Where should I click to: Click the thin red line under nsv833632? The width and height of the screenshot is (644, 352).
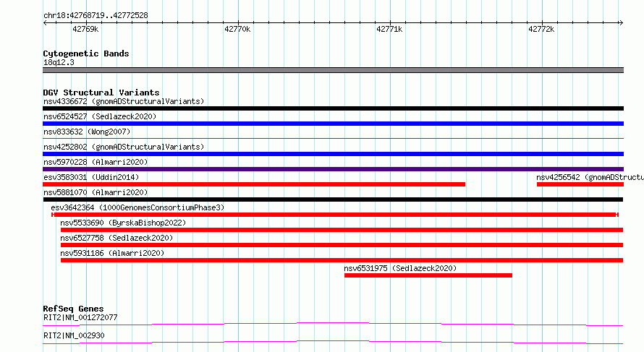click(333, 139)
